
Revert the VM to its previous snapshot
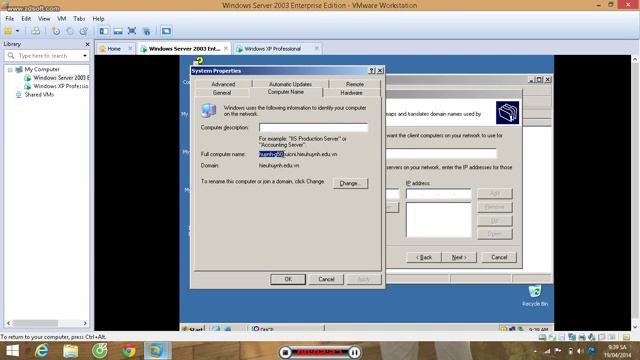pyautogui.click(x=70, y=31)
